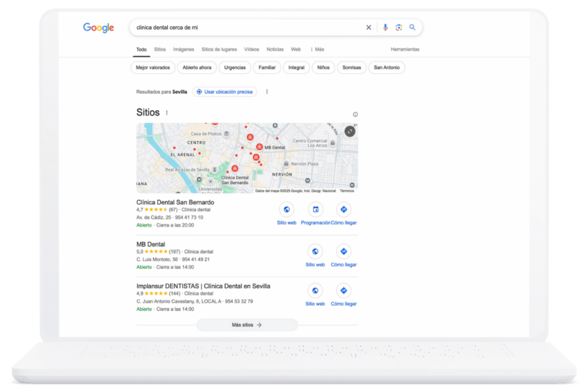Open three-dot options beside Usar ubicación precisa
This screenshot has height=392, width=588.
click(266, 92)
